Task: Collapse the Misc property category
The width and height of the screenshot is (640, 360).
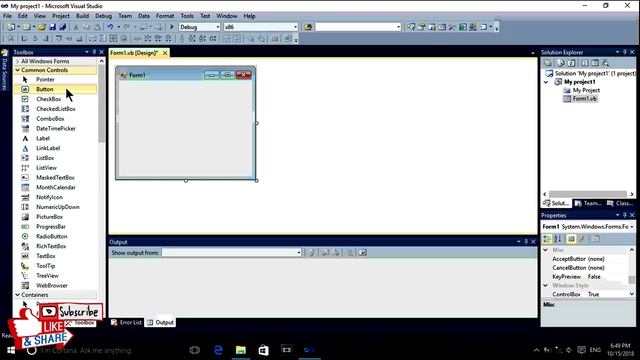Action: (x=546, y=249)
